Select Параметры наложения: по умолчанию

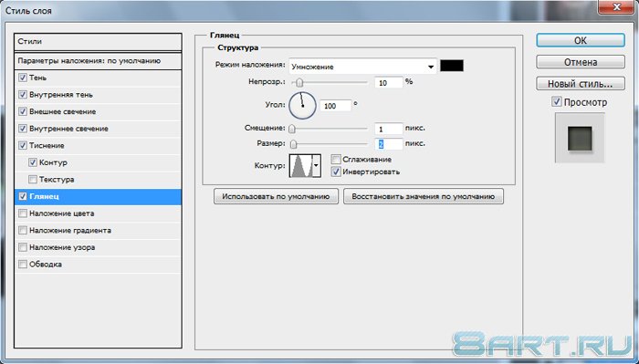point(98,61)
